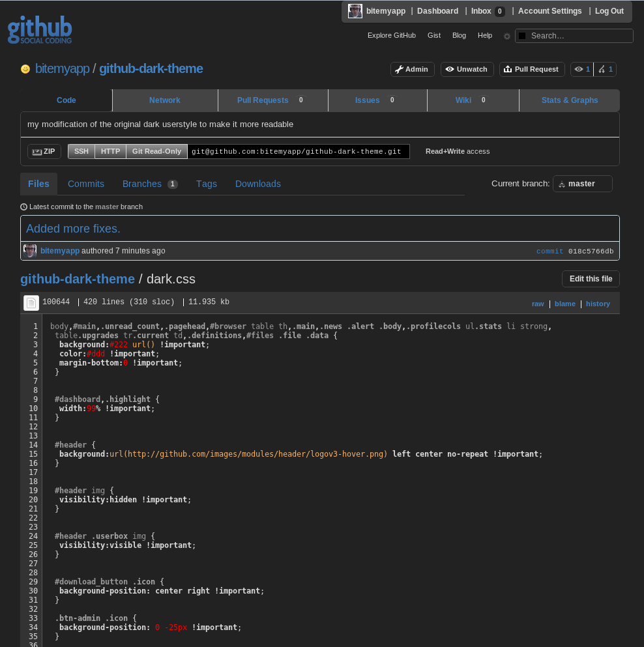Viewport: 644px width, 647px height.
Task: Click the Edit this file button
Action: pos(590,278)
